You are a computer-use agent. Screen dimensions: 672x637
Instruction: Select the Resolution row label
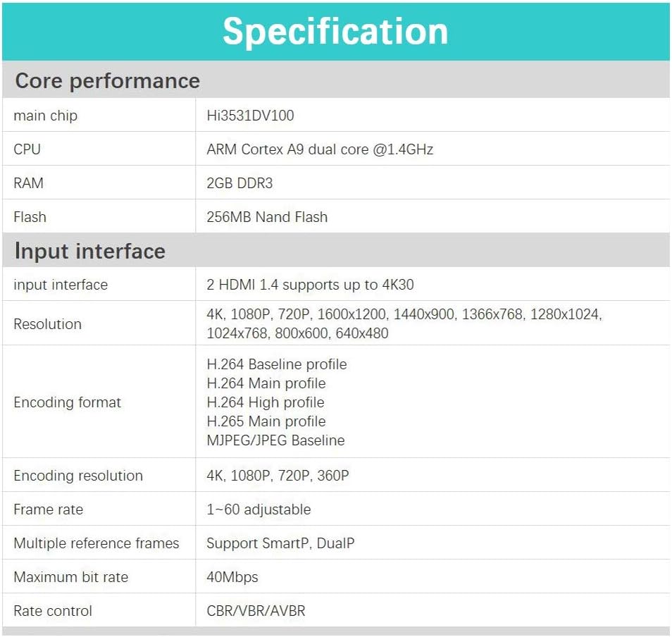[x=48, y=324]
